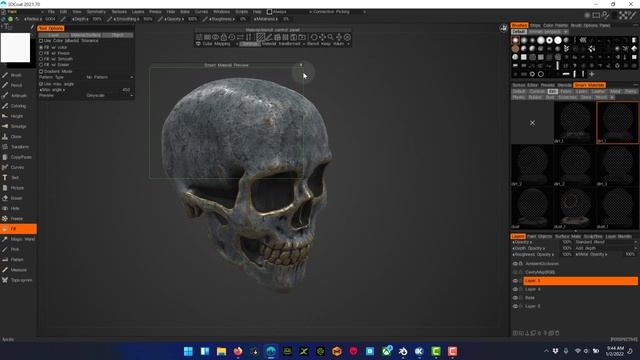Open Windows Start menu
This screenshot has width=640, height=360.
188,351
